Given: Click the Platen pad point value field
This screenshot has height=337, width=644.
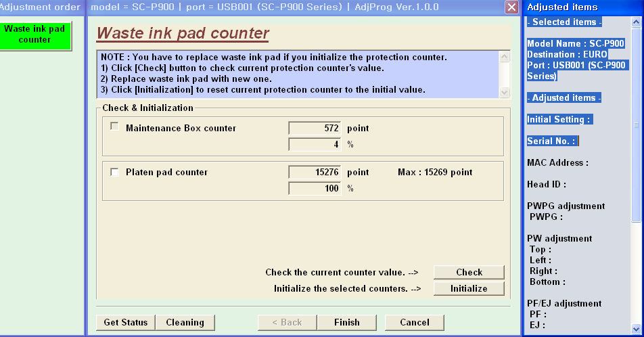Looking at the screenshot, I should coord(315,173).
